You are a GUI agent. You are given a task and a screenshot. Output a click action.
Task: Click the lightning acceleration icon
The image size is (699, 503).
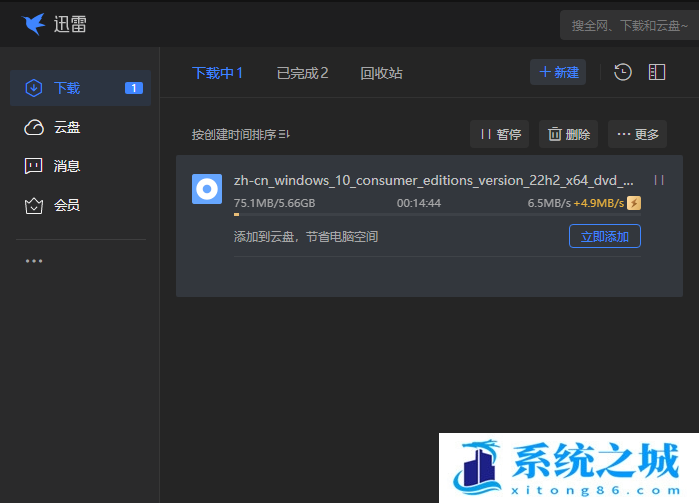coord(634,203)
